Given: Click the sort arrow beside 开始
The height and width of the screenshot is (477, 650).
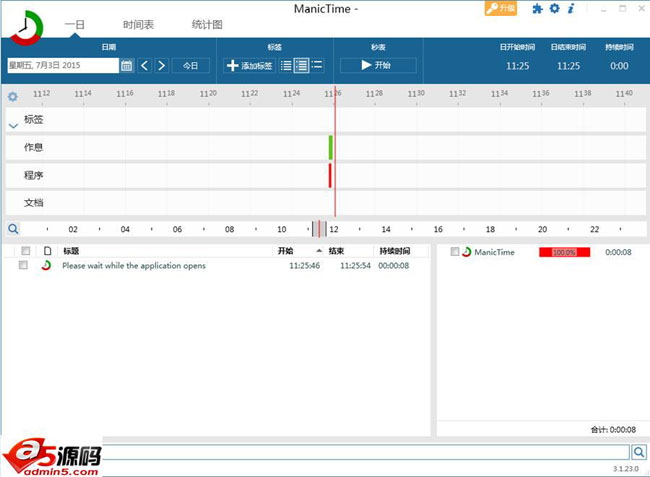Looking at the screenshot, I should [x=319, y=251].
